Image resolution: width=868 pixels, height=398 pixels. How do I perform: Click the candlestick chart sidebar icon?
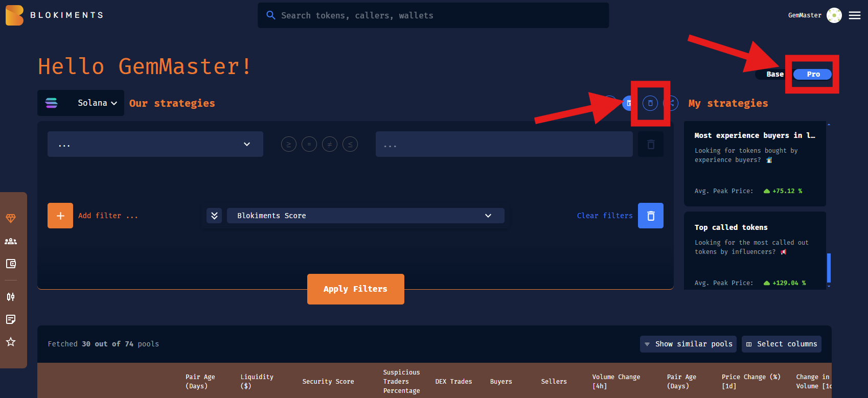point(11,297)
